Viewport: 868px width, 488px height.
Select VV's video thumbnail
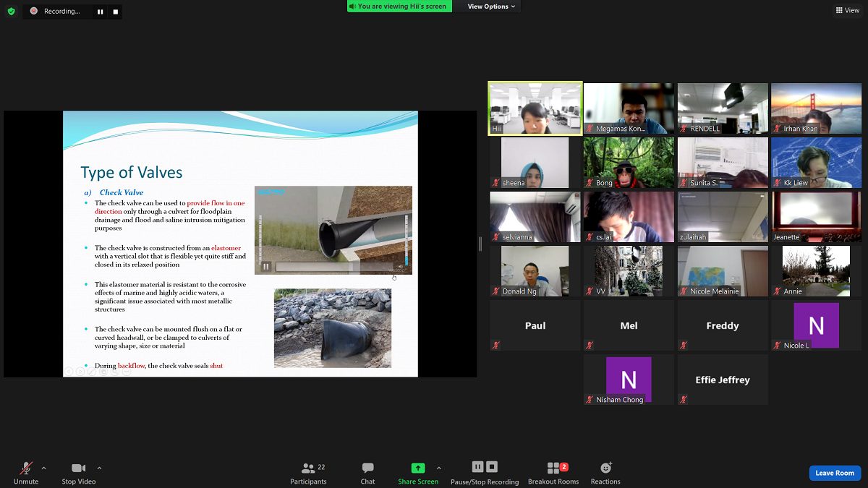tap(629, 271)
